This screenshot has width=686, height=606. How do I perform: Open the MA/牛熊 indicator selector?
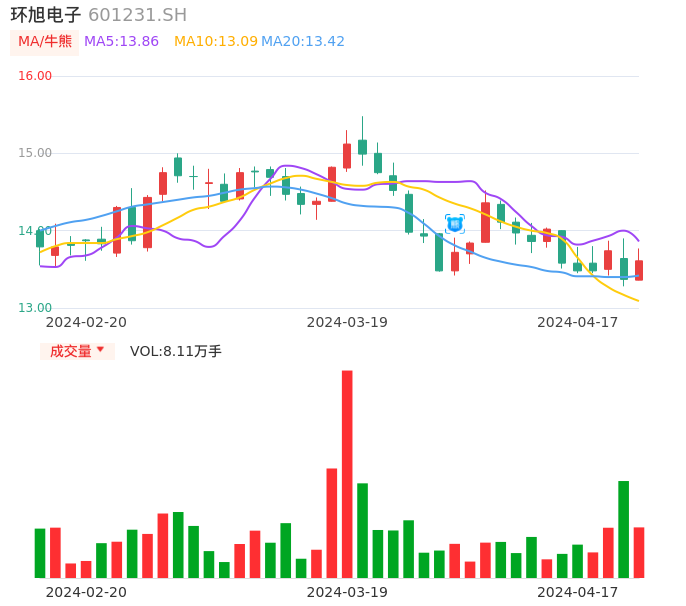click(x=44, y=42)
